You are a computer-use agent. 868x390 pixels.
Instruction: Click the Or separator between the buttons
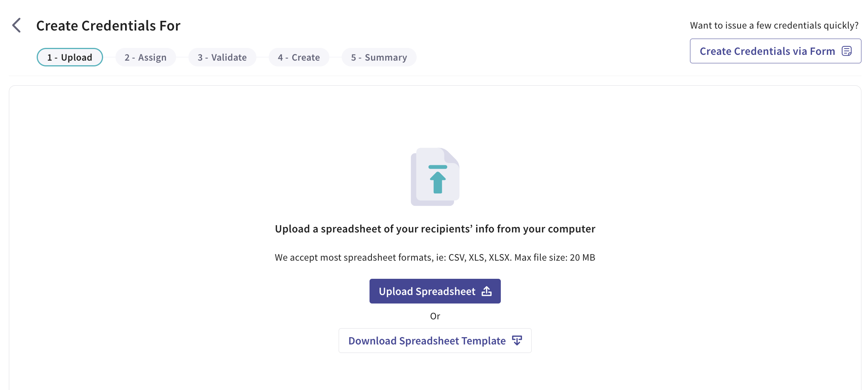pyautogui.click(x=435, y=316)
